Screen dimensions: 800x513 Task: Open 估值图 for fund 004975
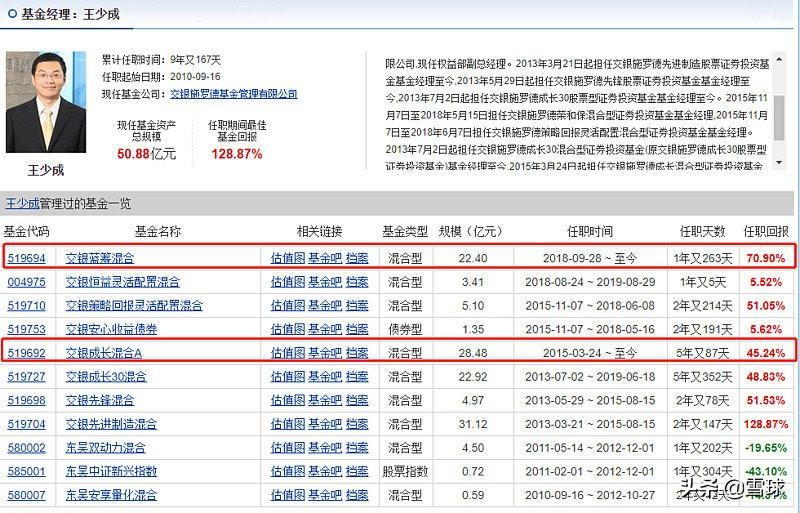point(288,282)
